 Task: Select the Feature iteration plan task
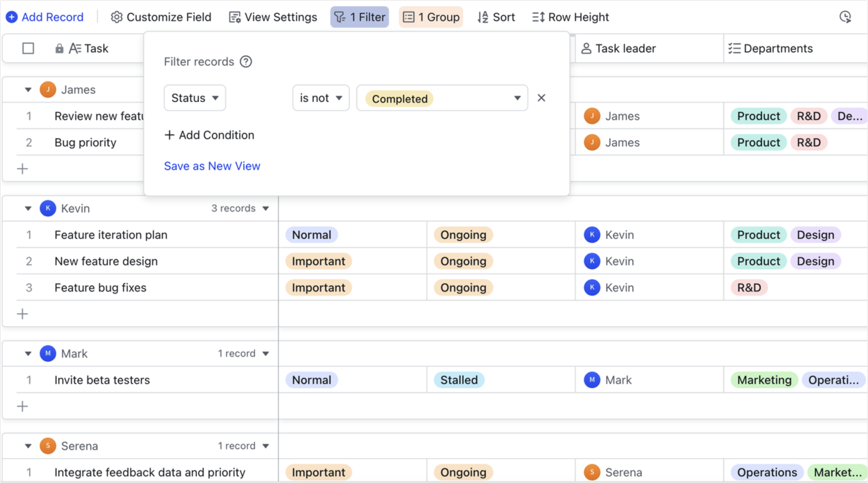(111, 235)
